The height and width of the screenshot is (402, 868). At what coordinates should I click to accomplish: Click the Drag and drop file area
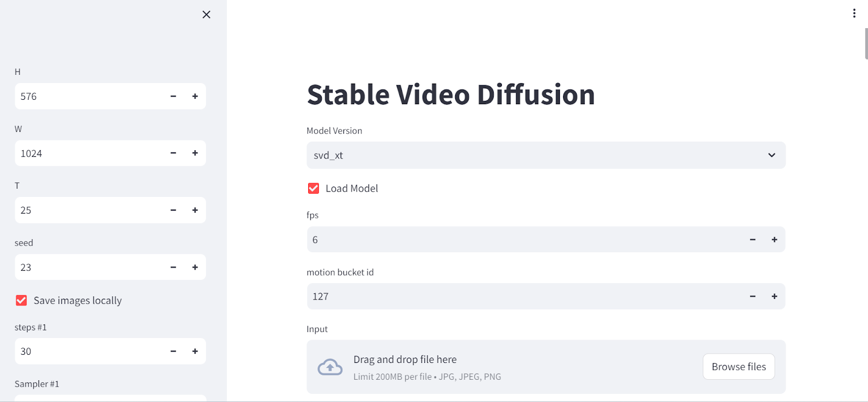pyautogui.click(x=546, y=367)
